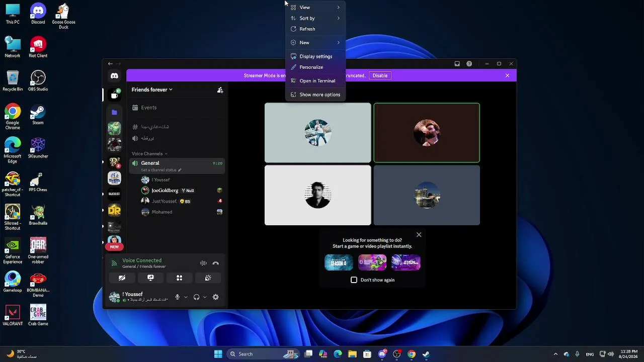Open VALORANT desktop shortcut
This screenshot has width=644, height=362.
pyautogui.click(x=13, y=316)
